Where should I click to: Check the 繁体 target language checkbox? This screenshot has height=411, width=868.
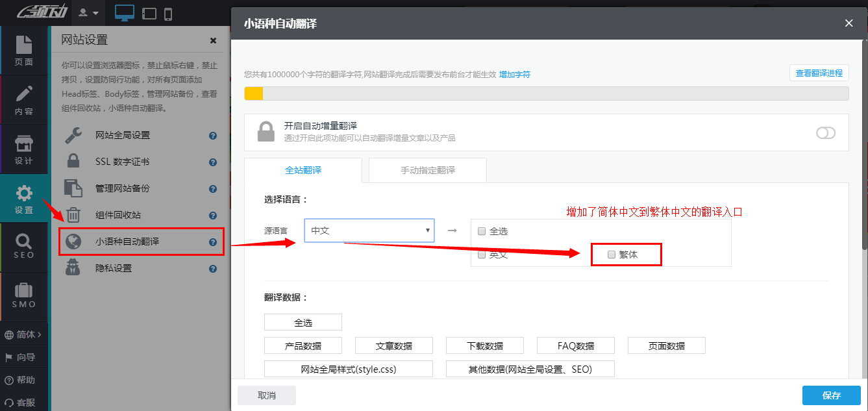[611, 255]
